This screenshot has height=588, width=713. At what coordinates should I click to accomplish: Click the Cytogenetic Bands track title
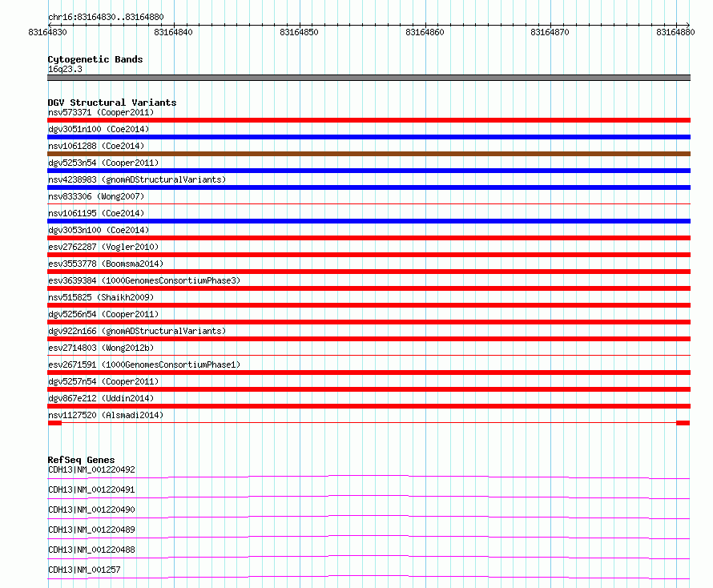coord(95,59)
